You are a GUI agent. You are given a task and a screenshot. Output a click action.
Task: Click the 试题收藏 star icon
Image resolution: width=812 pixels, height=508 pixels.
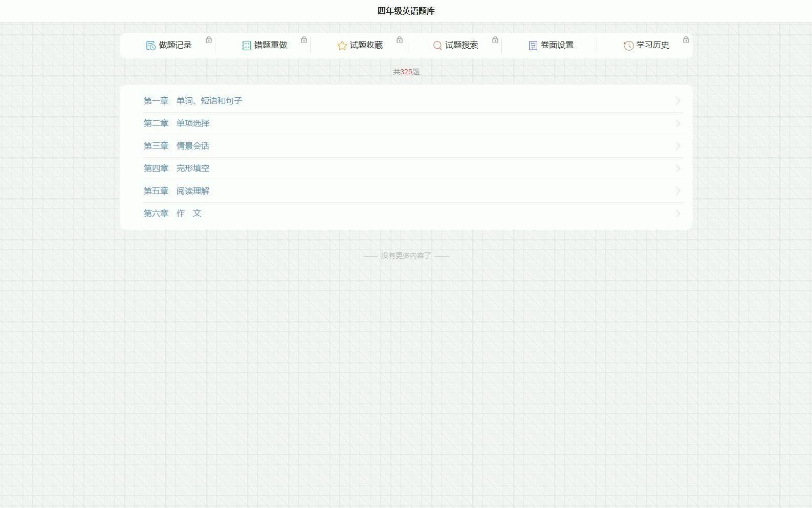tap(342, 46)
